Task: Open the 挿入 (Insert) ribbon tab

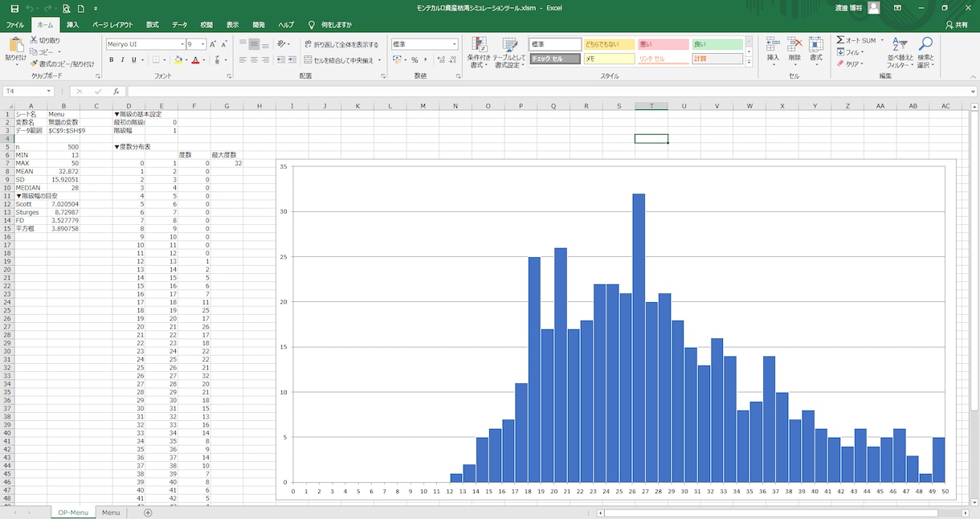Action: (x=72, y=25)
